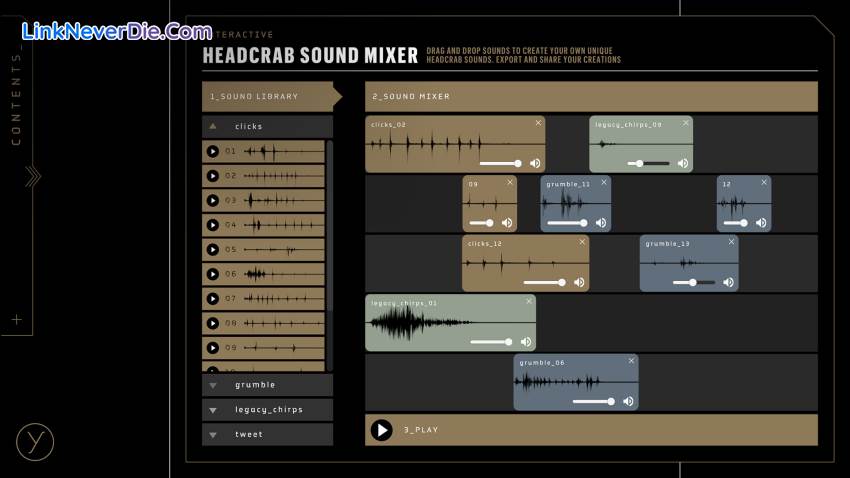Expand the legacy_chirps category

(213, 410)
